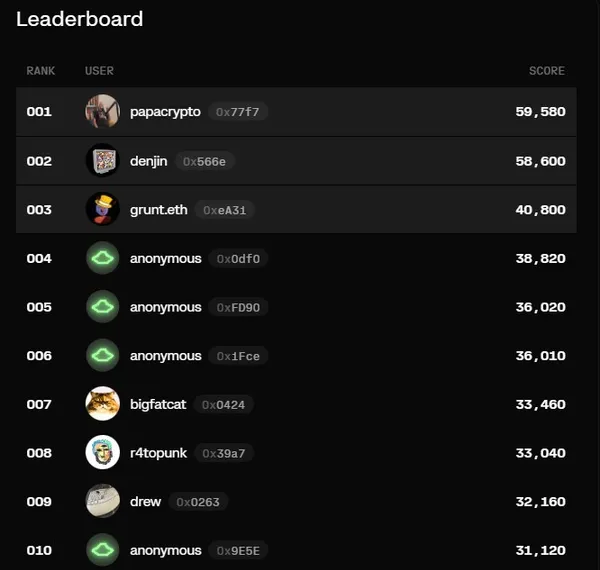Click the green cloud avatar at rank 005
The width and height of the screenshot is (600, 570).
102,307
